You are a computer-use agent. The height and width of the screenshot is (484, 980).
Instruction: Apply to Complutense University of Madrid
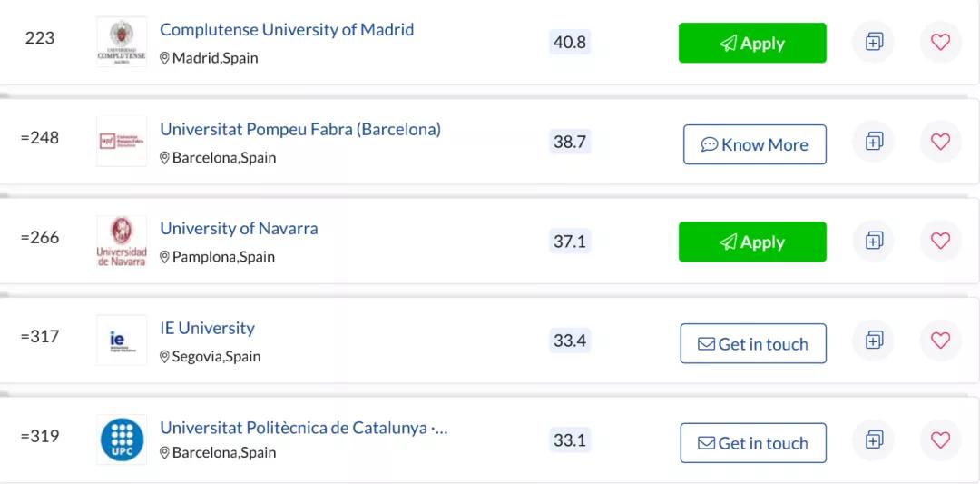(x=752, y=44)
